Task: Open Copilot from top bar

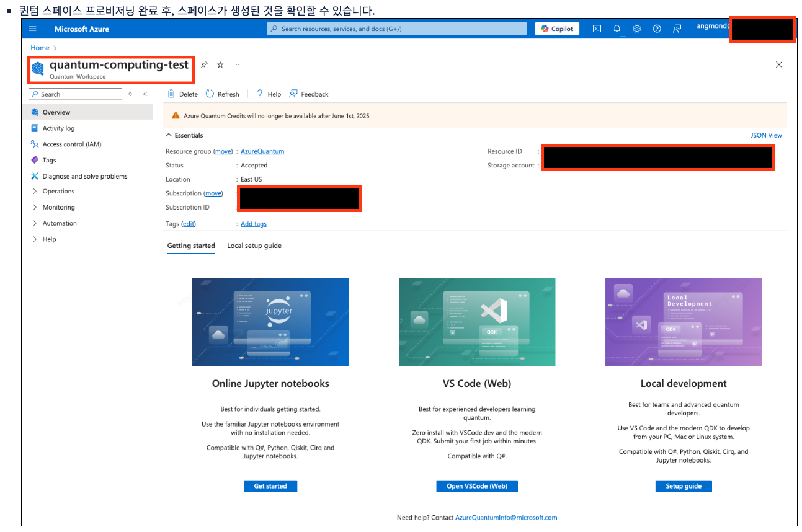Action: tap(557, 29)
